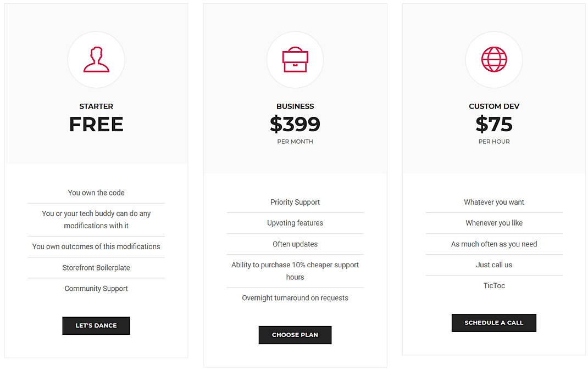The width and height of the screenshot is (588, 371).
Task: Click the Upvoting features entry
Action: pyautogui.click(x=295, y=223)
